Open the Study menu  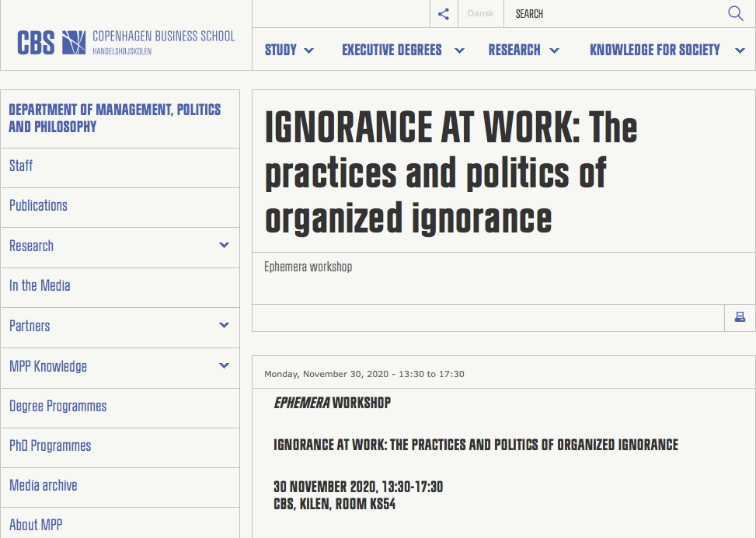pos(280,50)
